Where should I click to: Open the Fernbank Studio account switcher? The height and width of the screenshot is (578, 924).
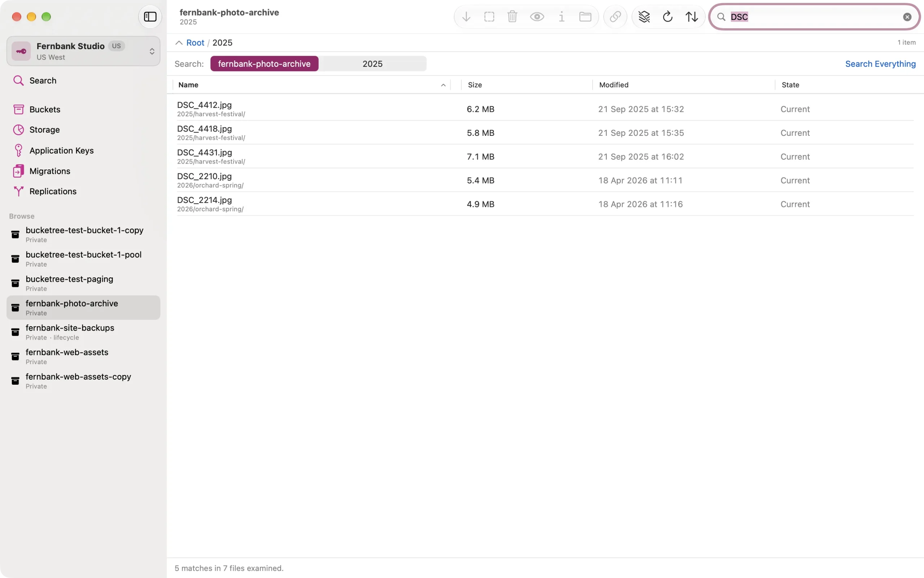(83, 51)
